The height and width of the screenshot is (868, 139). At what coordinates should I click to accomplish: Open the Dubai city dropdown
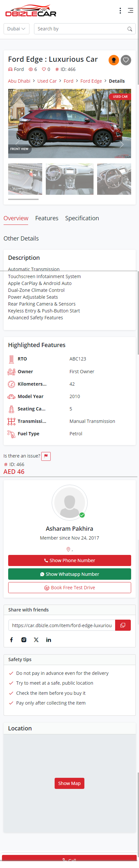(x=17, y=29)
